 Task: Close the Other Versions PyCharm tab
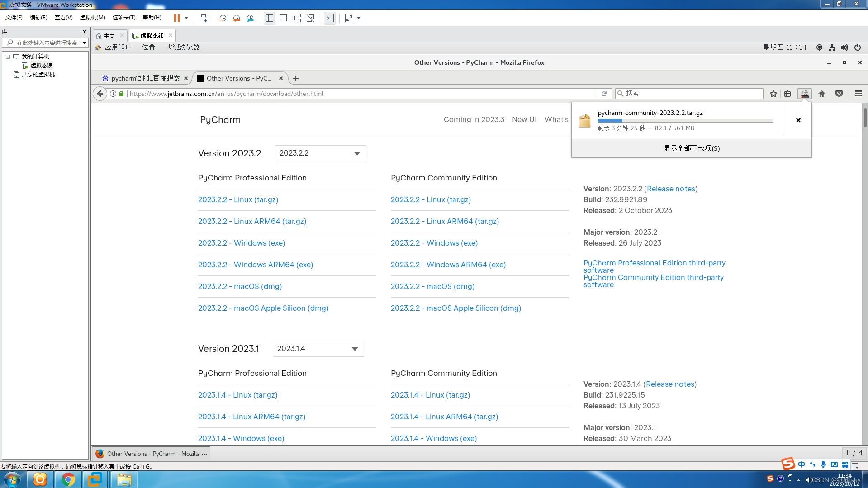pos(281,78)
